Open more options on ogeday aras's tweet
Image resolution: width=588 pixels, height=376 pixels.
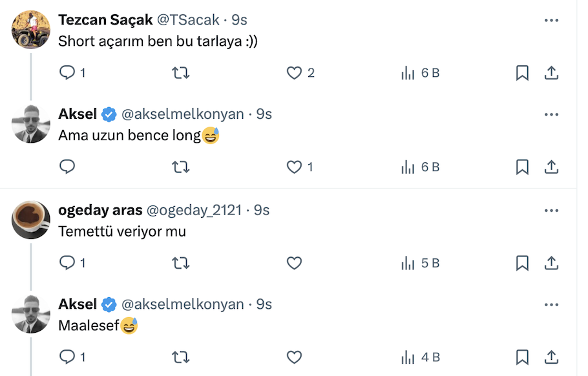tap(551, 211)
